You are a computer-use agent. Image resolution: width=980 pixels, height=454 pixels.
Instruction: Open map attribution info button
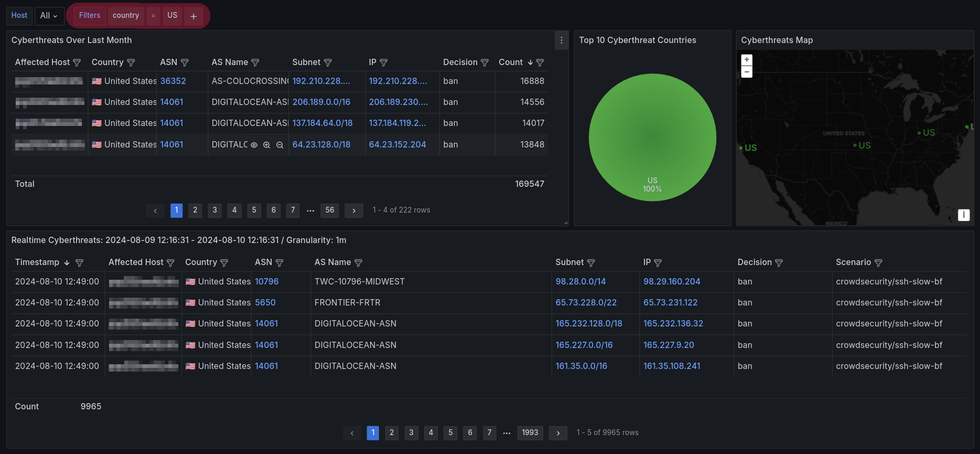point(964,215)
